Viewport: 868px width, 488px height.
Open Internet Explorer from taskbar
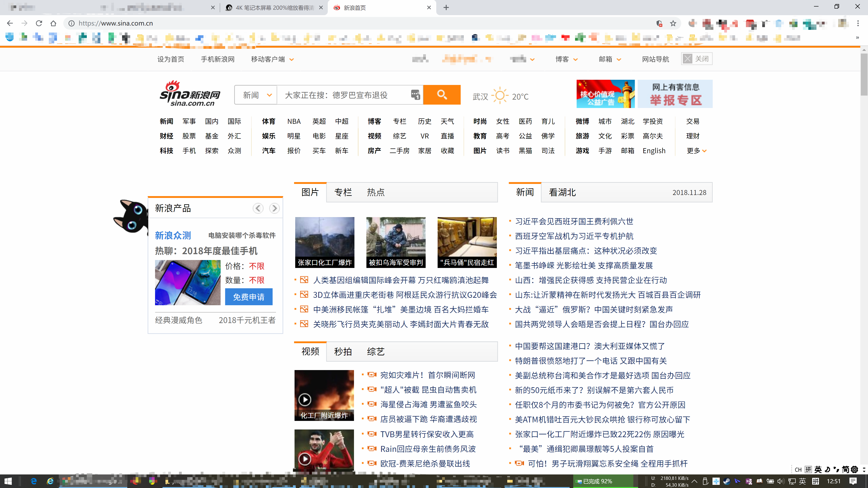tap(50, 481)
